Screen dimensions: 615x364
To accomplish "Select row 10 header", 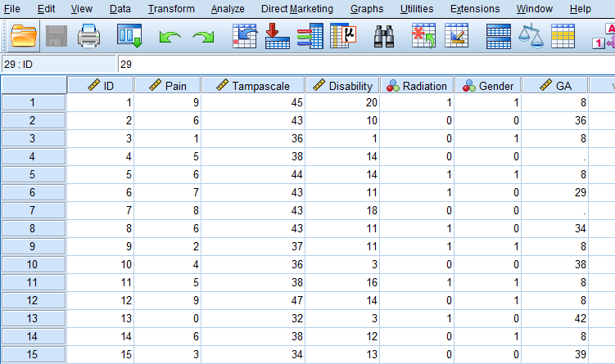I will coord(34,264).
